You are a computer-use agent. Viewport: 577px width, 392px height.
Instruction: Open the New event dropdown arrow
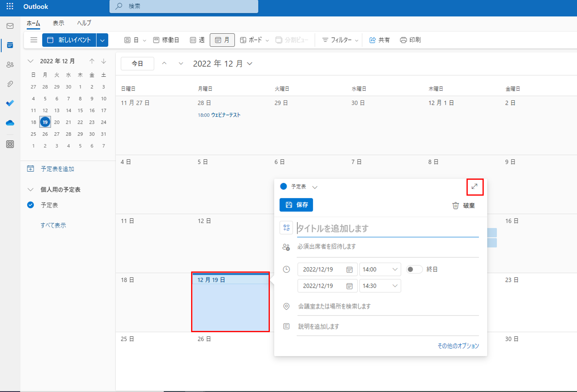click(102, 40)
